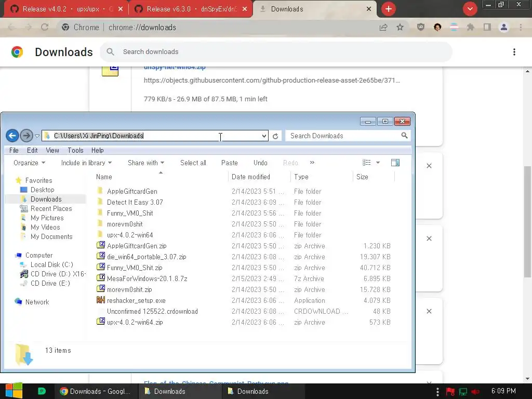Switch to Downloads - Google Chrome taskbar button
Screen dimensions: 532x399
point(96,391)
